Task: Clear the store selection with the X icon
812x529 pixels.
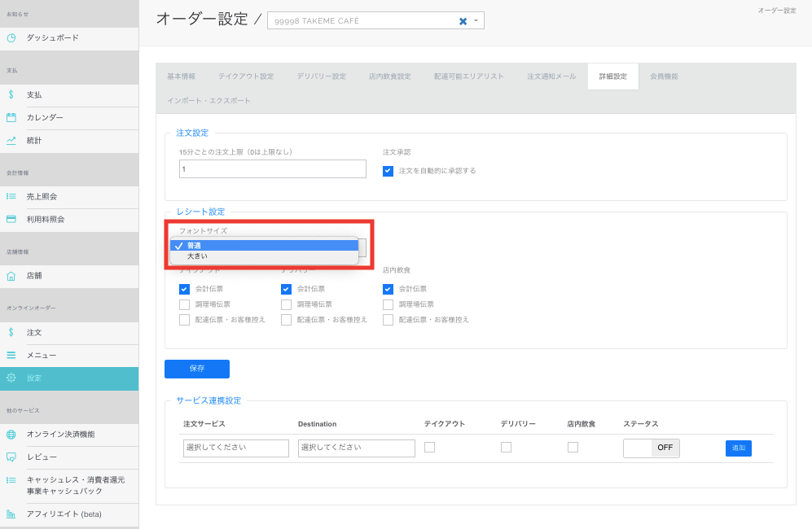Action: pyautogui.click(x=463, y=21)
